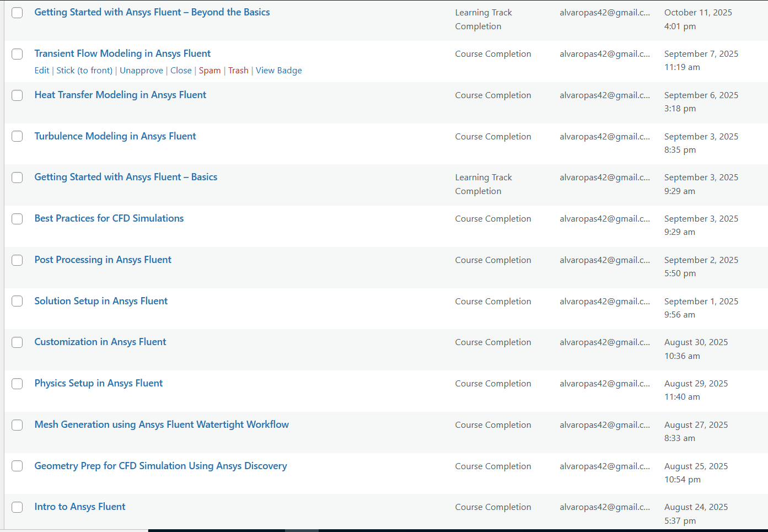Click date cell in Turbulence Modeling row

(x=701, y=143)
